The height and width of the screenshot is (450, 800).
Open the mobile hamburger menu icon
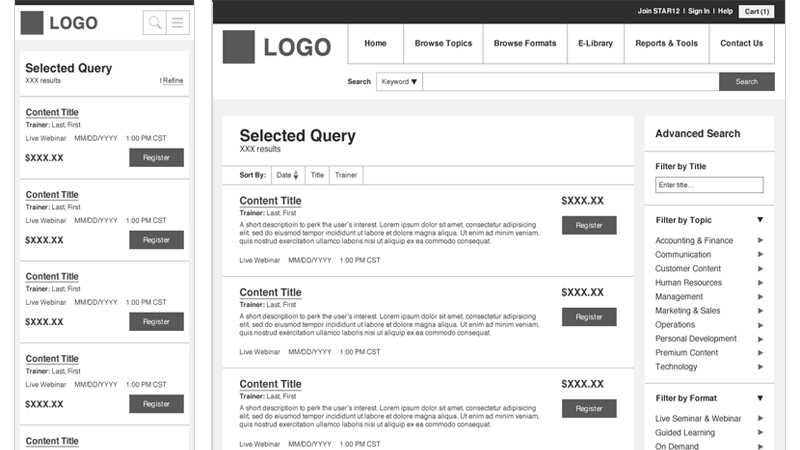tap(178, 22)
